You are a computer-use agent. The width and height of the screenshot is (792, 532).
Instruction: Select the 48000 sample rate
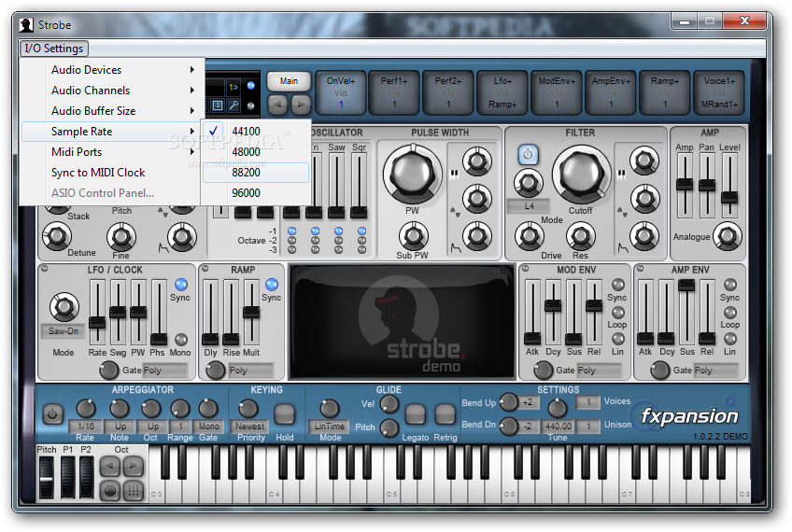[256, 152]
